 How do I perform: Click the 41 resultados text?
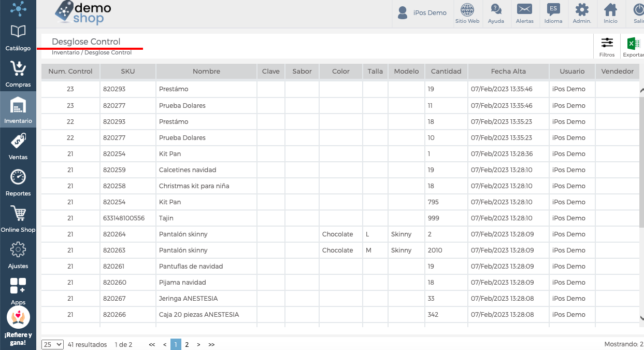coord(87,344)
